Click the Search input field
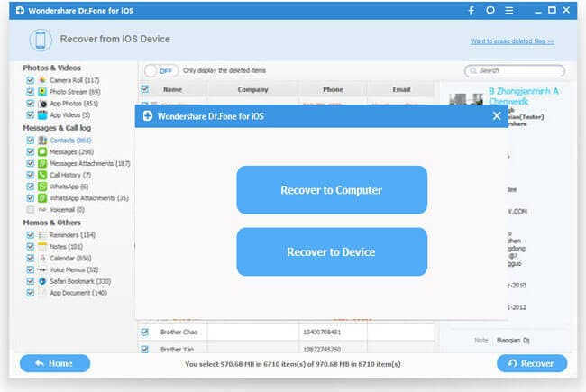The height and width of the screenshot is (392, 586). click(x=515, y=70)
